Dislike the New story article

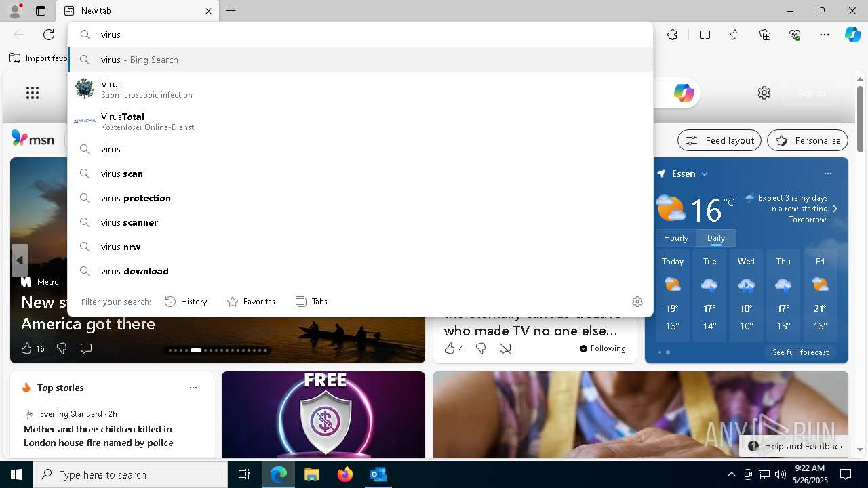click(62, 348)
